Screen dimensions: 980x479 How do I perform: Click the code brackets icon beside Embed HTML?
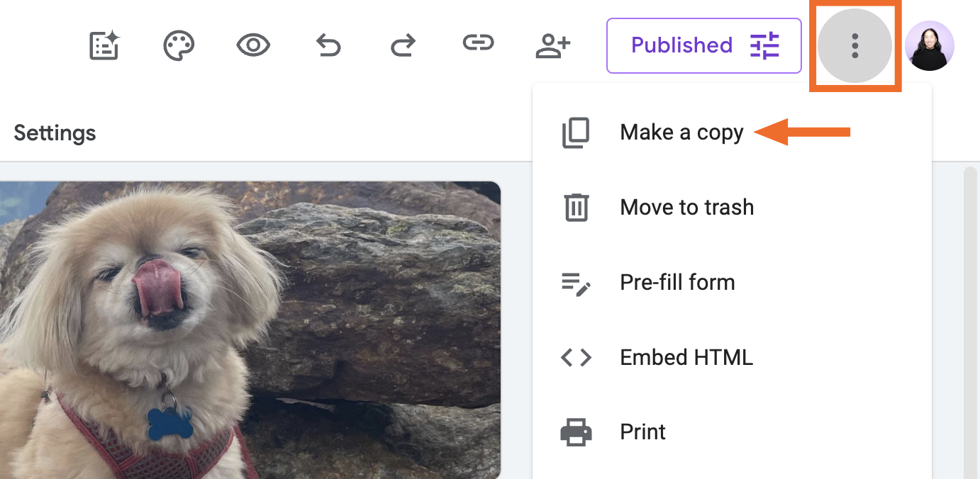(576, 358)
